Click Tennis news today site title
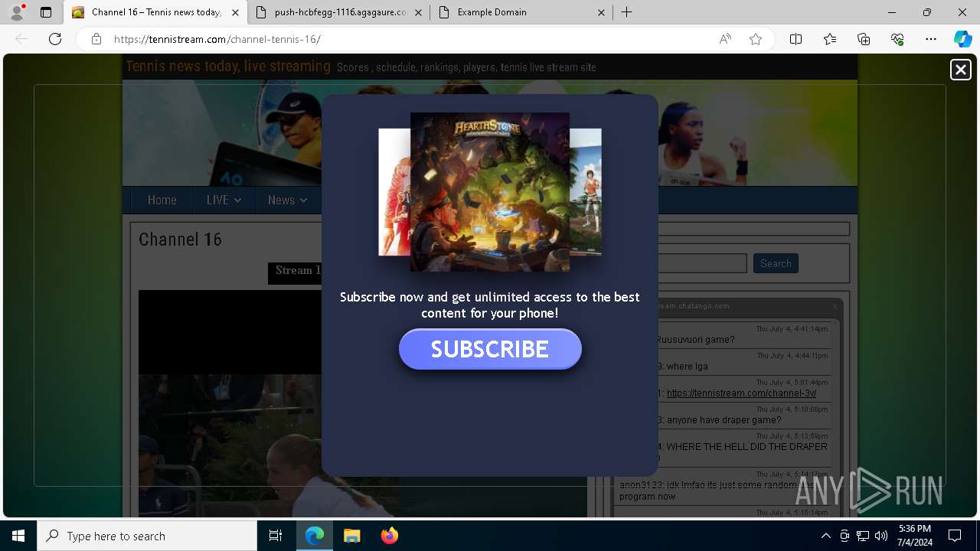 tap(228, 67)
